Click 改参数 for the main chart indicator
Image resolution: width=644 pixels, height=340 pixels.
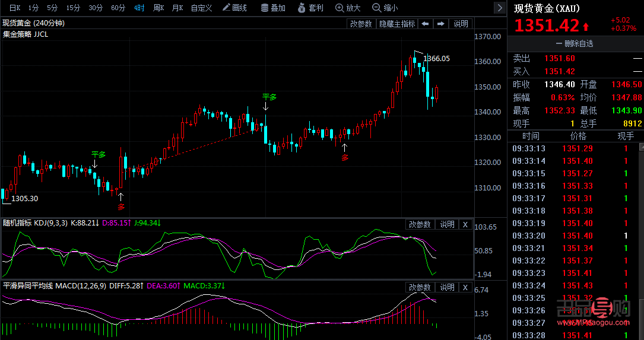(x=361, y=24)
